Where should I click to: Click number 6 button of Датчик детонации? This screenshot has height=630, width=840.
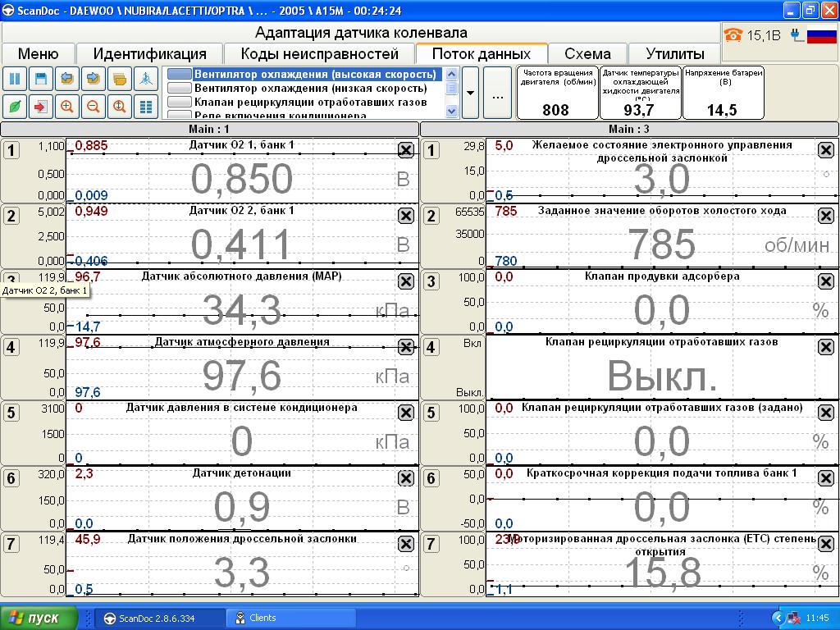click(x=11, y=478)
